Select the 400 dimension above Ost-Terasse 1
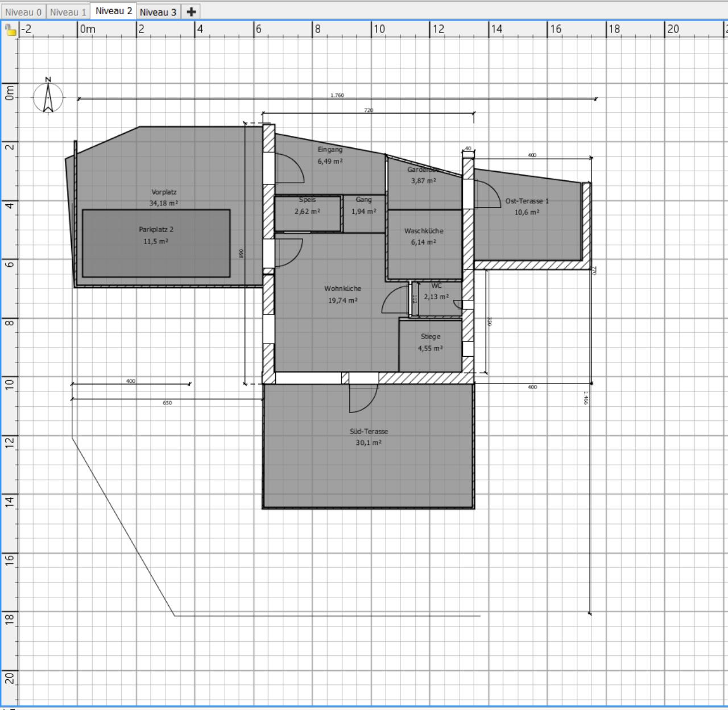Image resolution: width=728 pixels, height=710 pixels. (x=532, y=155)
